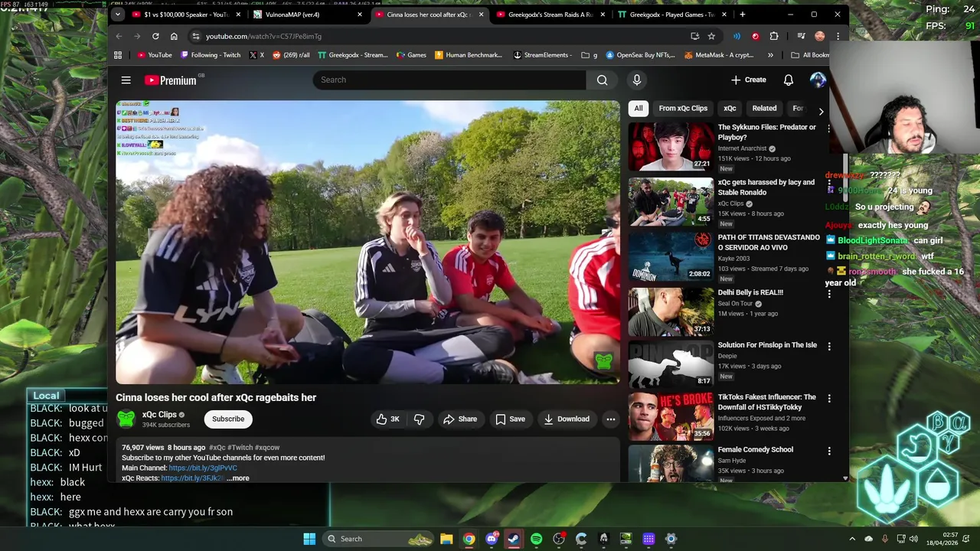Open a new Chrome tab with plus

(x=742, y=15)
